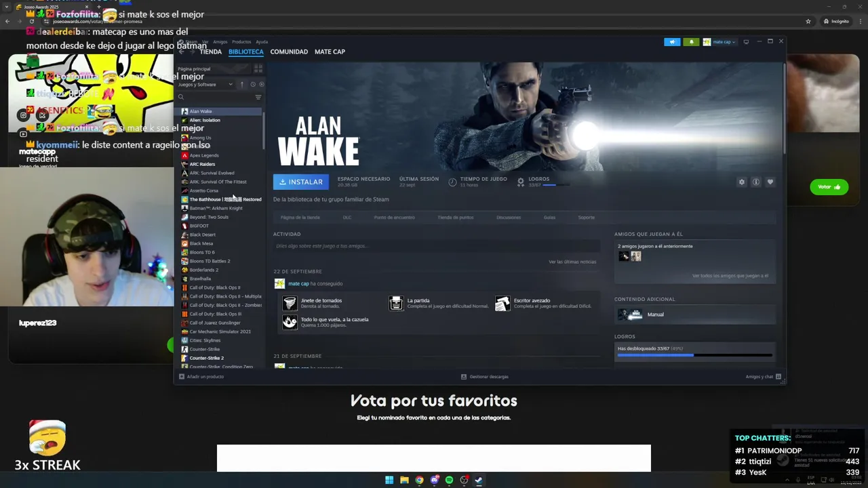Open File Explorer from the taskbar
Viewport: 868px width, 488px height.
click(404, 480)
